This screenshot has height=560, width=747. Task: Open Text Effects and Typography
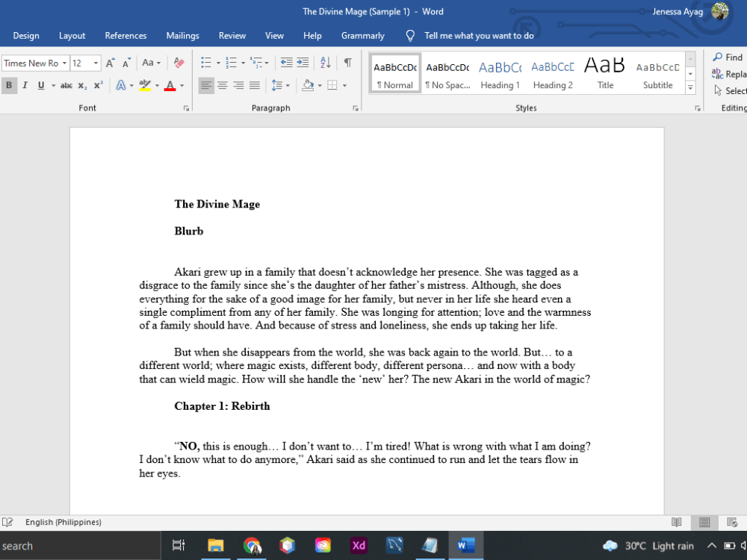tap(121, 86)
